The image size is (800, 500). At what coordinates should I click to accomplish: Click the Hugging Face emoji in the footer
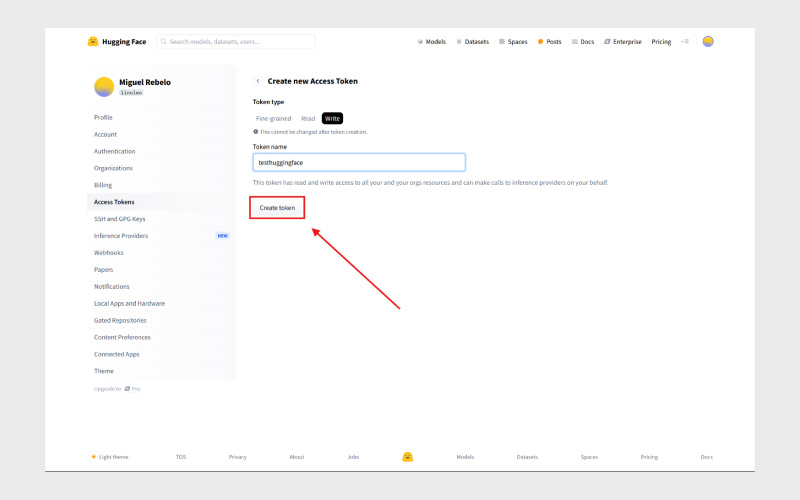pyautogui.click(x=407, y=457)
